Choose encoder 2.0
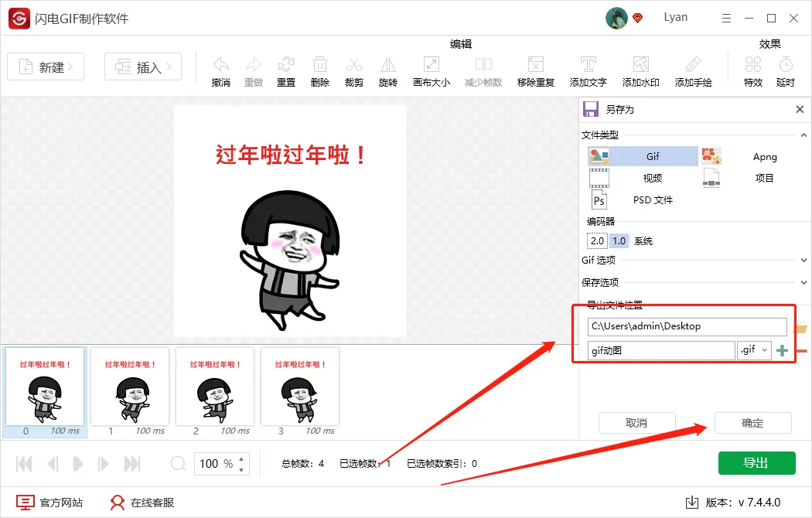Viewport: 812px width, 518px height. point(597,240)
